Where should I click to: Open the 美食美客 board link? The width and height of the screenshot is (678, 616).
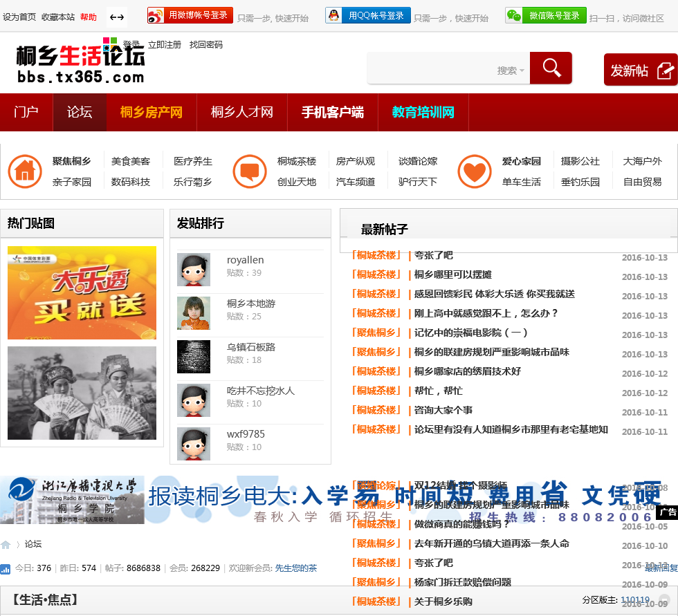click(x=131, y=161)
